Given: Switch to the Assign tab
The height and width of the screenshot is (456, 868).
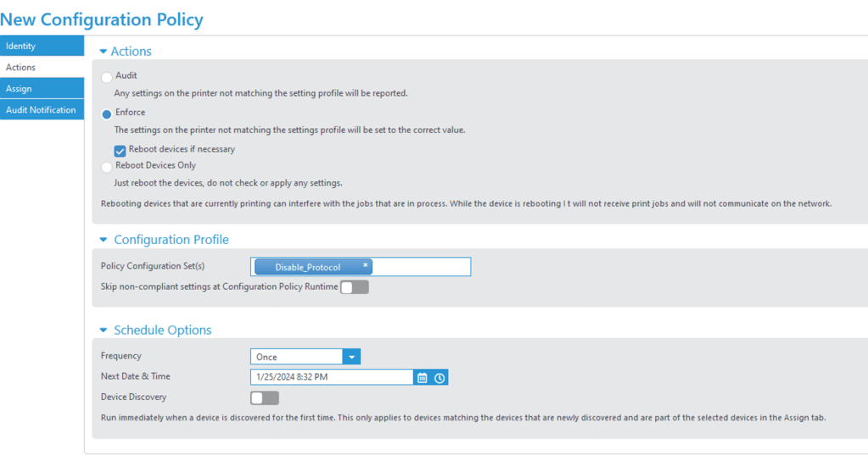Looking at the screenshot, I should click(42, 88).
